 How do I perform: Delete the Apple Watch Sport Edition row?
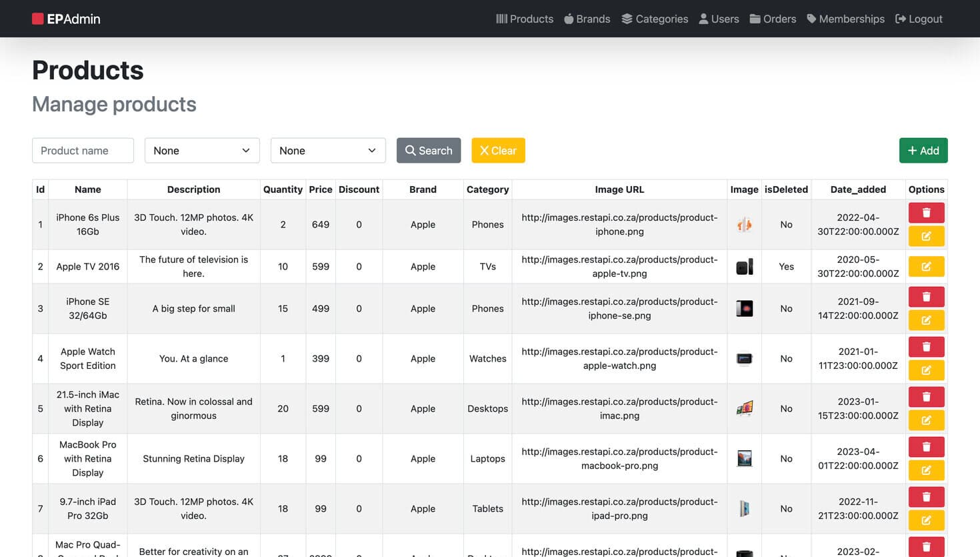(x=926, y=346)
